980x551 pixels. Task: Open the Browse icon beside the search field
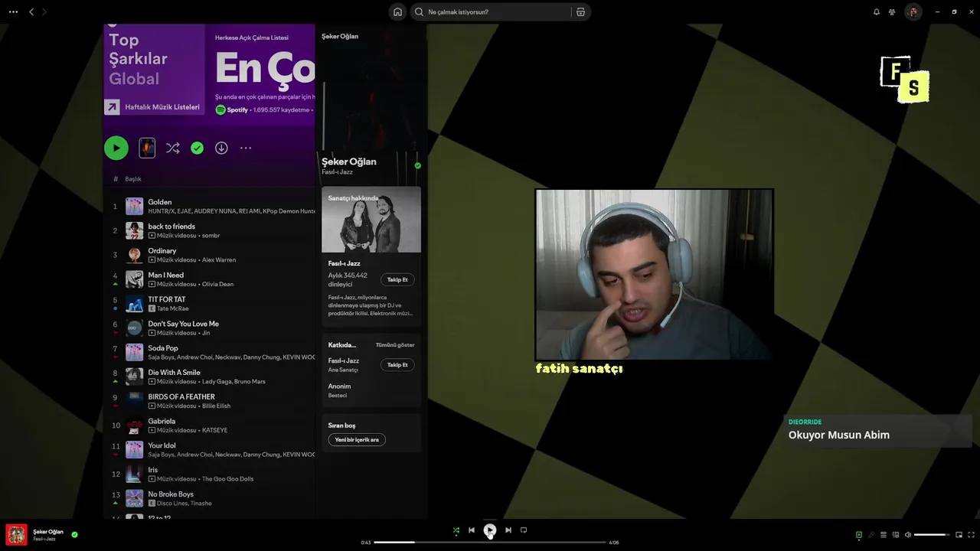(x=580, y=11)
